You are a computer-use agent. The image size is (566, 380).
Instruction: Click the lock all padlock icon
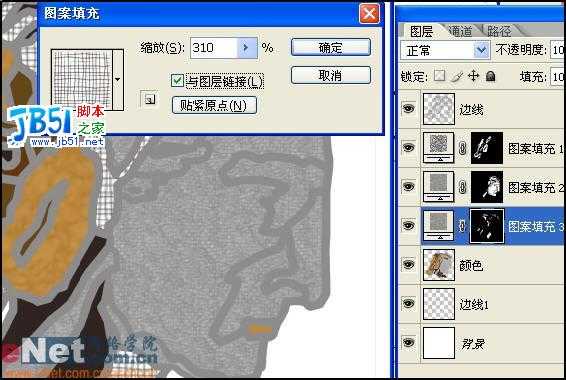pyautogui.click(x=490, y=76)
